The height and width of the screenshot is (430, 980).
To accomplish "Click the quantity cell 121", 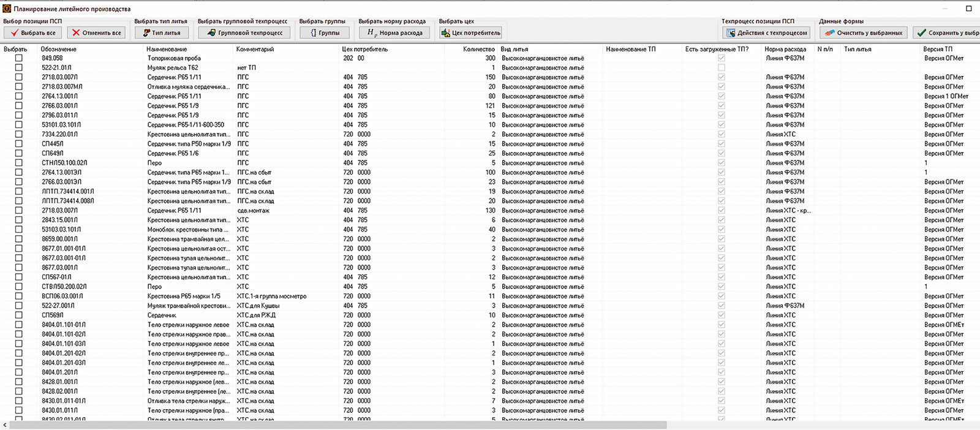I will (x=490, y=105).
